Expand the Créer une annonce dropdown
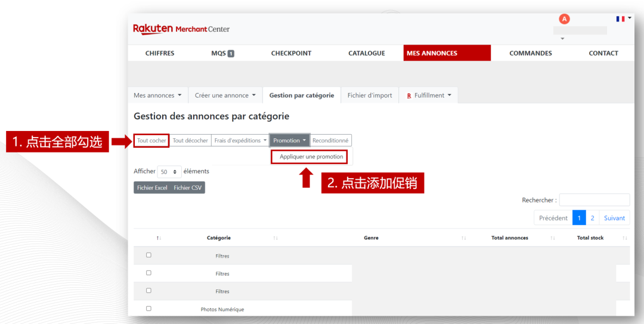The height and width of the screenshot is (324, 644). (x=225, y=95)
